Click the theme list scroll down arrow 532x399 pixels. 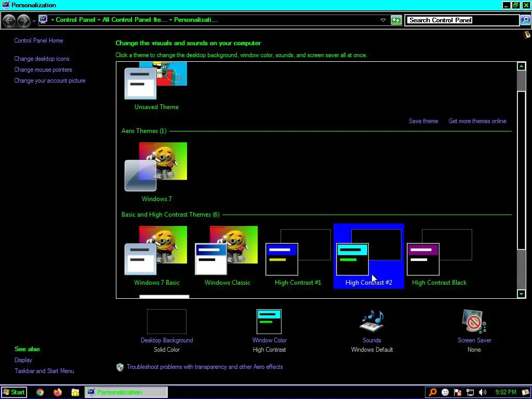click(x=522, y=294)
